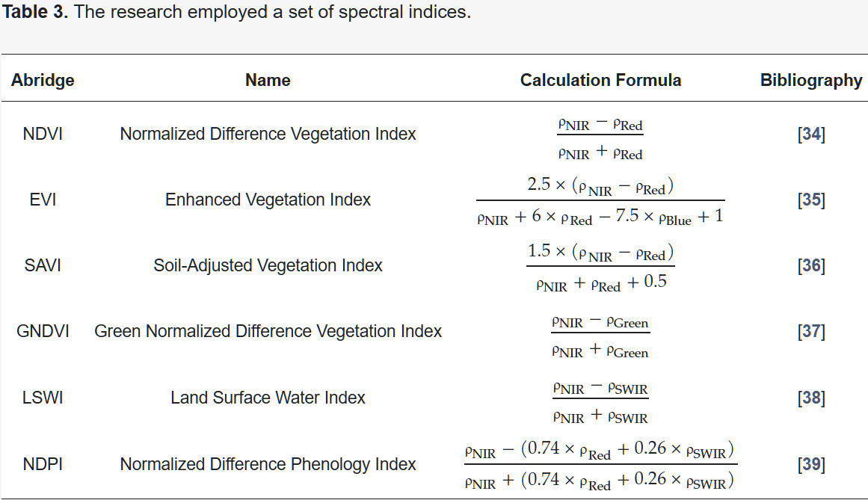Follow reference 36 for SAVI
The width and height of the screenshot is (868, 500).
point(811,266)
